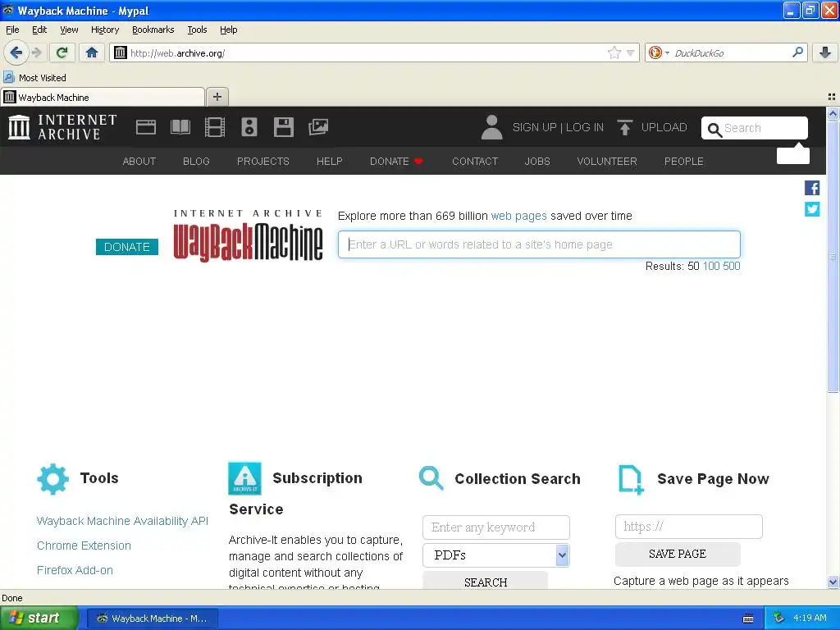Click DONATE in the navigation bar

click(396, 162)
